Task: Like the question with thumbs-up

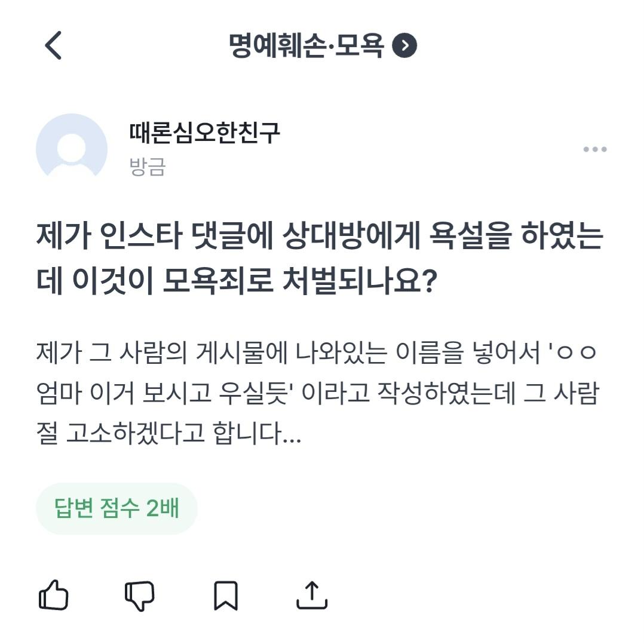Action: (54, 594)
